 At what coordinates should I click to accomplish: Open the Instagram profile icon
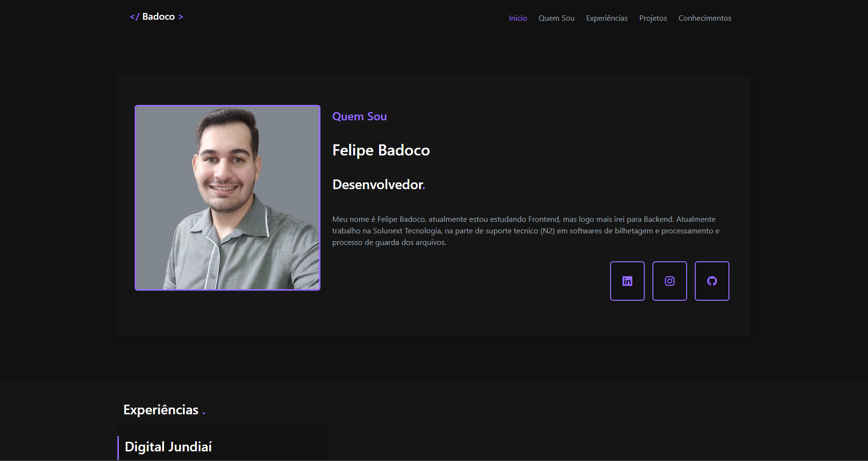[669, 281]
